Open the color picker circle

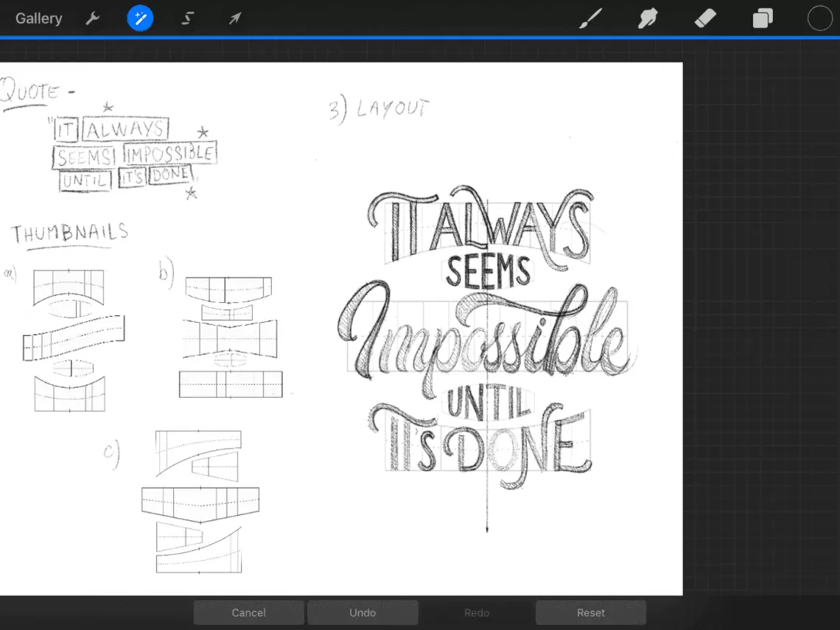pos(819,18)
